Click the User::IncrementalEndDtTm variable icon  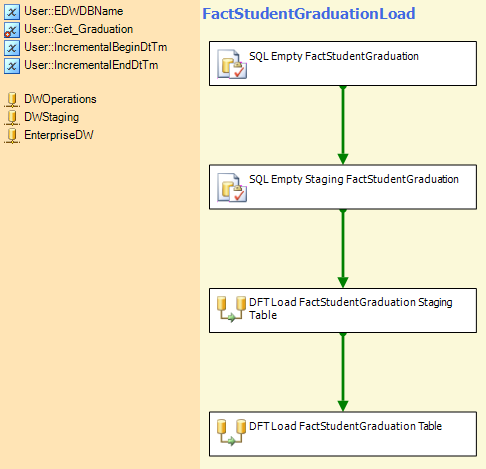pos(12,66)
